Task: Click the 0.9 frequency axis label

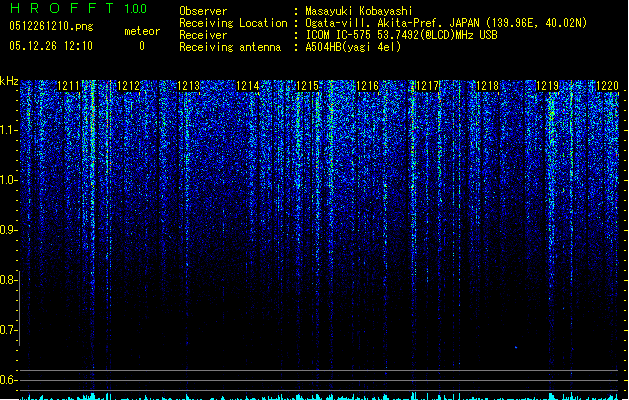Action: (x=8, y=230)
